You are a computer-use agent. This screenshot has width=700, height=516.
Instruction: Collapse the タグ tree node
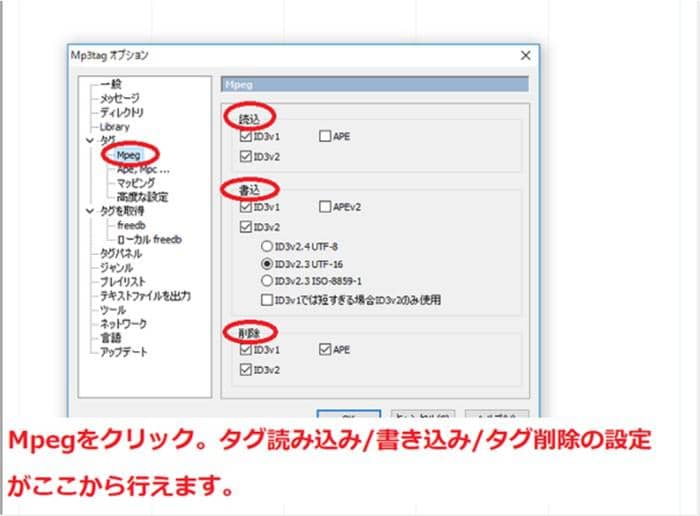[90, 141]
